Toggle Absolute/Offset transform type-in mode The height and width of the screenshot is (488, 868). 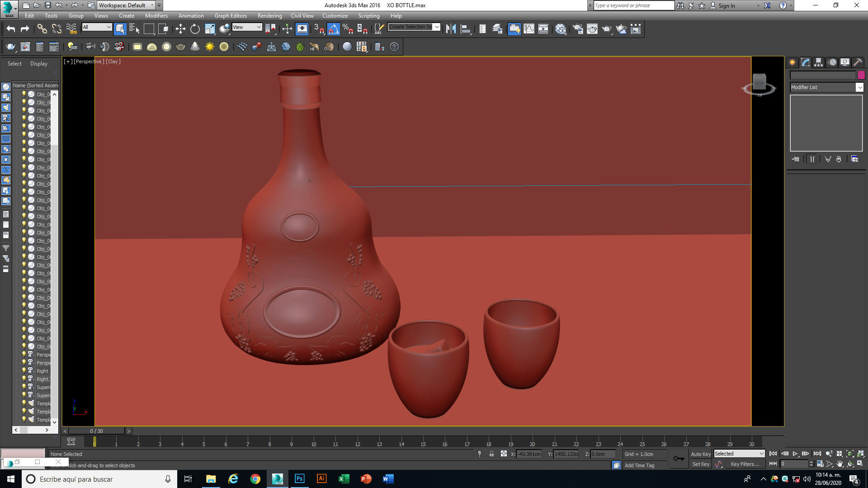coord(504,454)
